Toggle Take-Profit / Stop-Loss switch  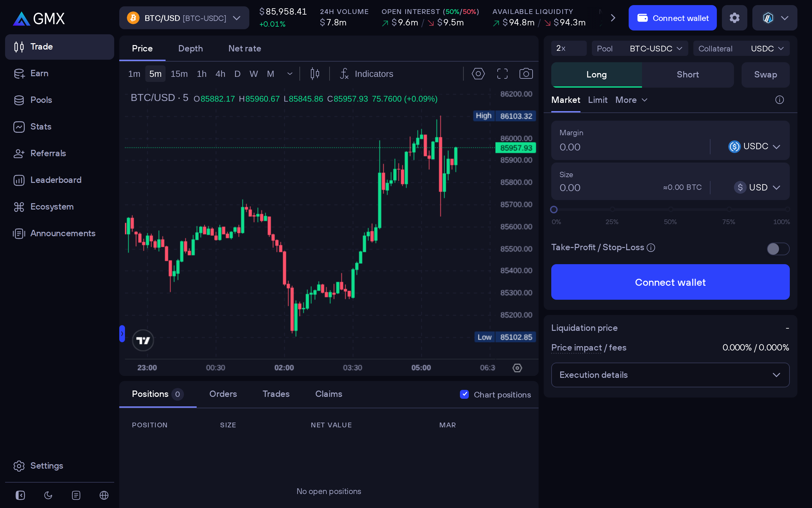778,249
